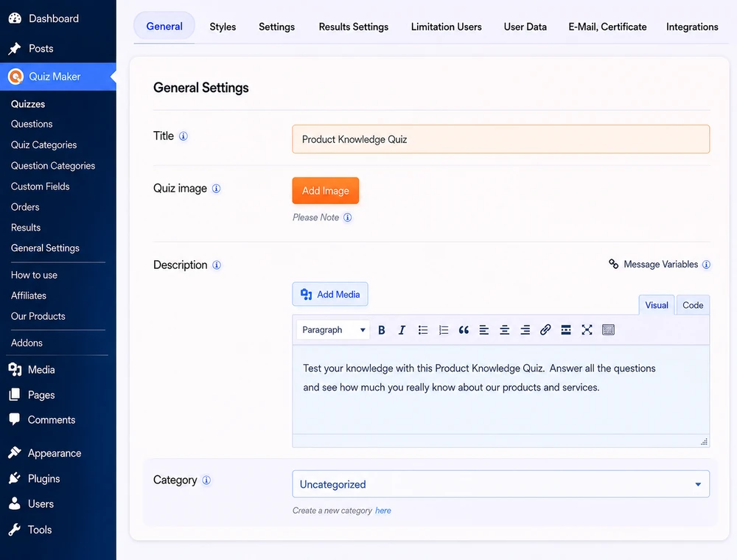Apply blockquote formatting
Screen dimensions: 737x560
(x=464, y=330)
